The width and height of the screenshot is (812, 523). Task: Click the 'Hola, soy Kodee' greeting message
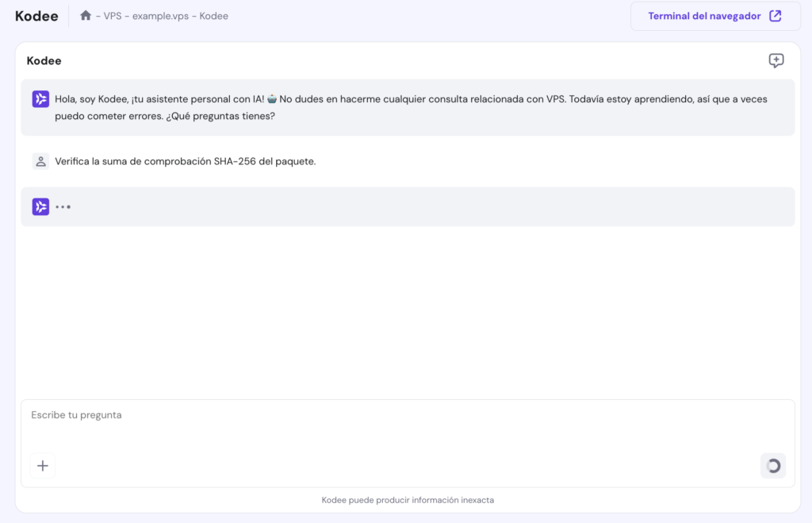click(411, 107)
